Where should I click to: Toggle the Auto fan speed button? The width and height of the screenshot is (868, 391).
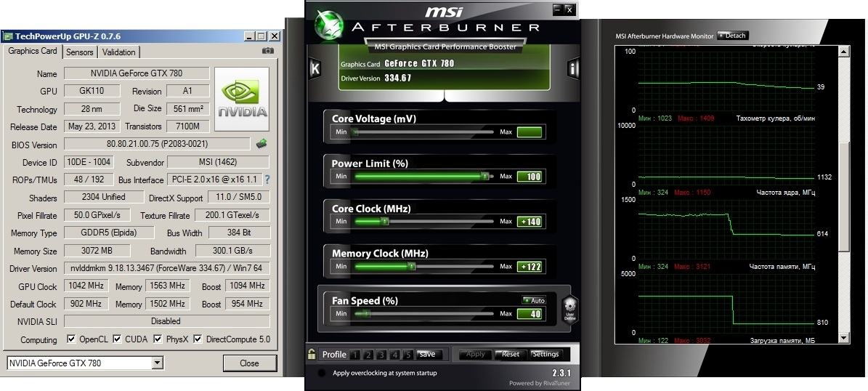(534, 300)
